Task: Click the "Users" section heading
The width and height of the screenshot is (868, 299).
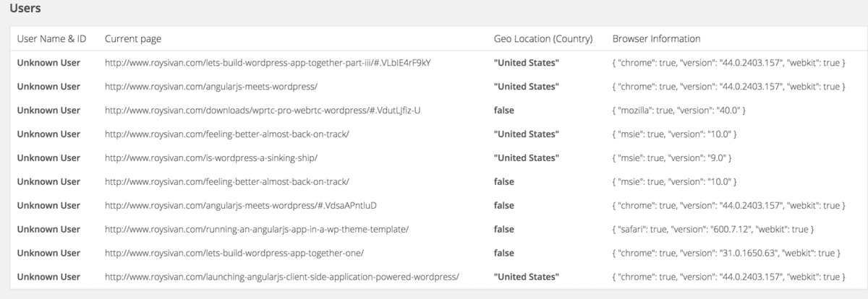Action: pyautogui.click(x=25, y=9)
